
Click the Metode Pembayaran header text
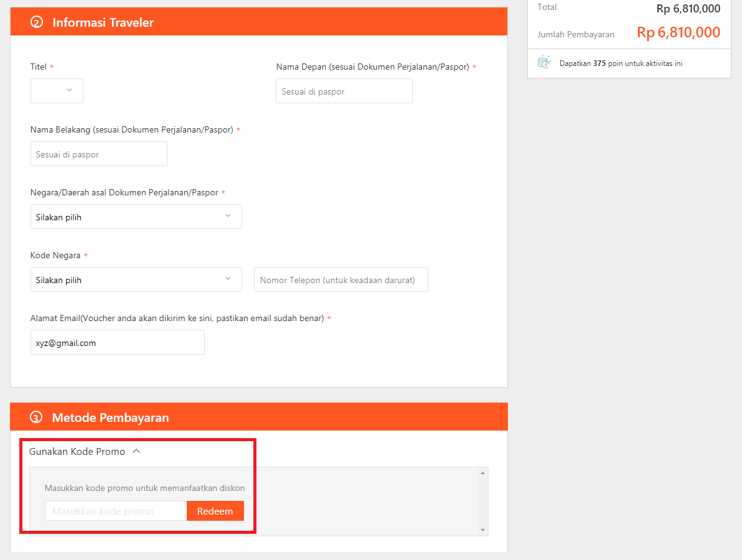tap(110, 418)
